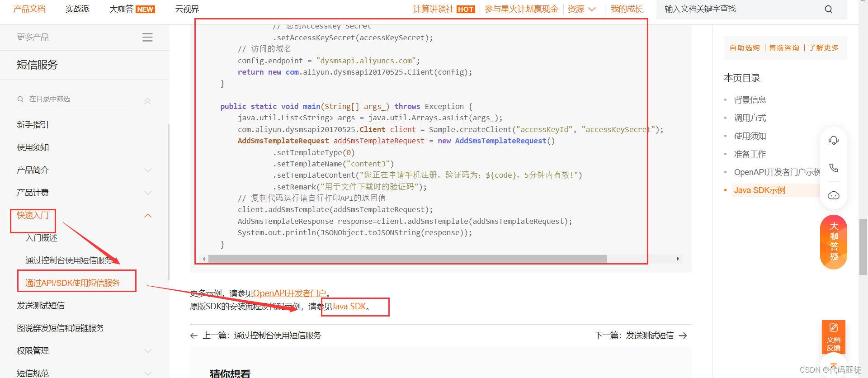This screenshot has width=868, height=378.
Task: Go to previous article 通过控制台使用短信服务
Action: (x=262, y=335)
